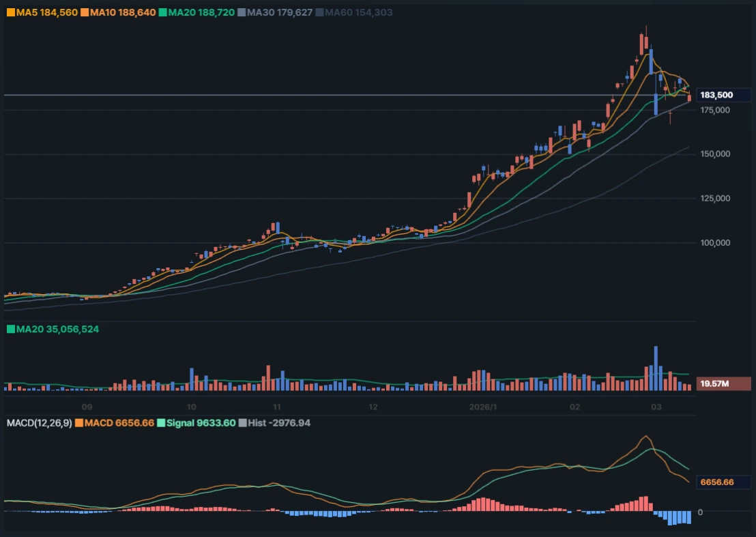
Task: Click the current price tag 183,500
Action: tap(716, 96)
